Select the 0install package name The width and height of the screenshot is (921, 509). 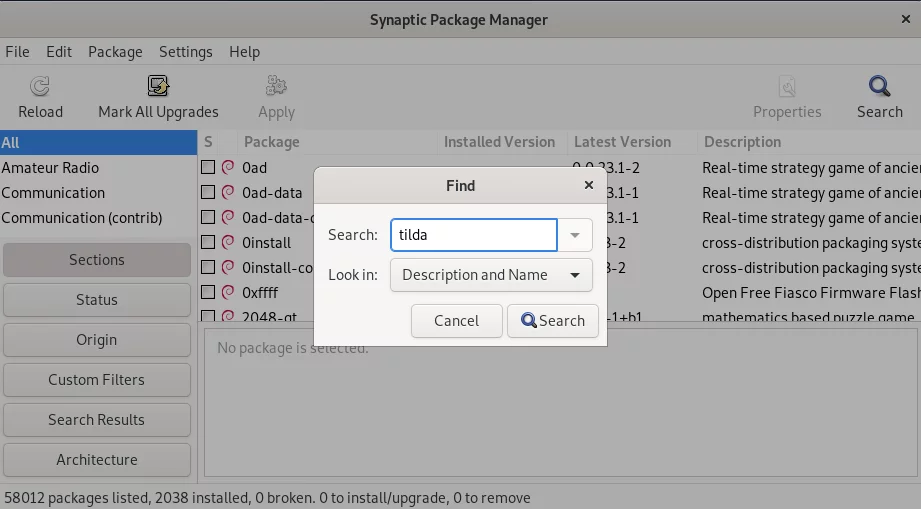tap(267, 242)
